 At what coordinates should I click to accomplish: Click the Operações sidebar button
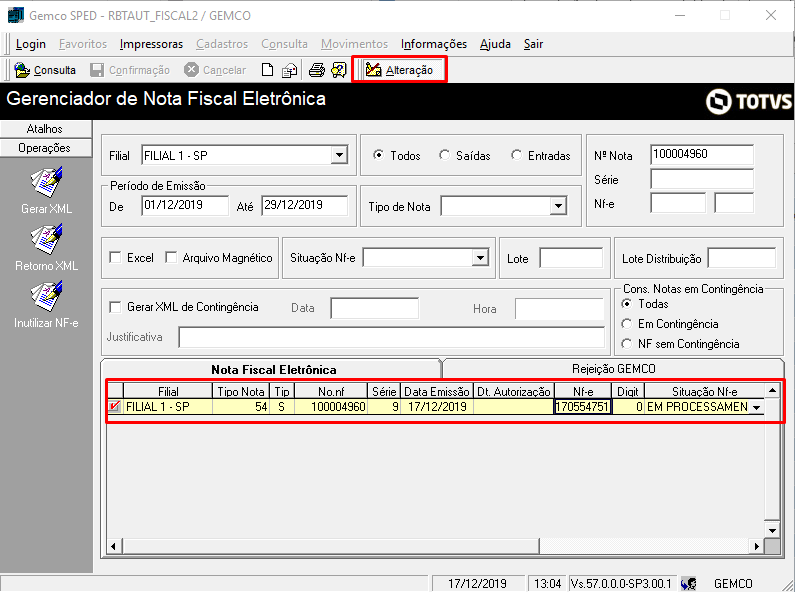pos(46,148)
